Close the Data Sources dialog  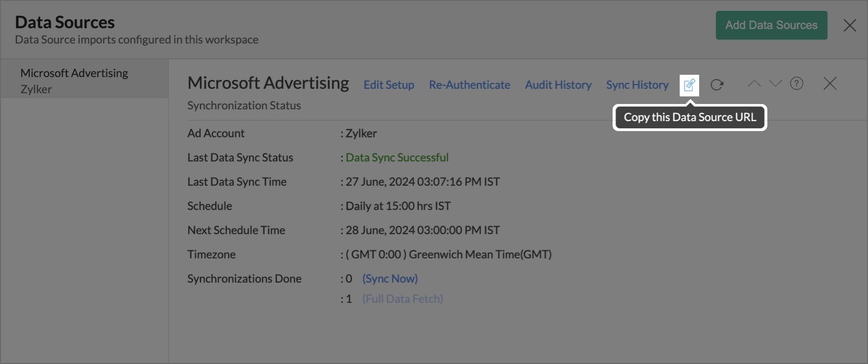pyautogui.click(x=850, y=25)
